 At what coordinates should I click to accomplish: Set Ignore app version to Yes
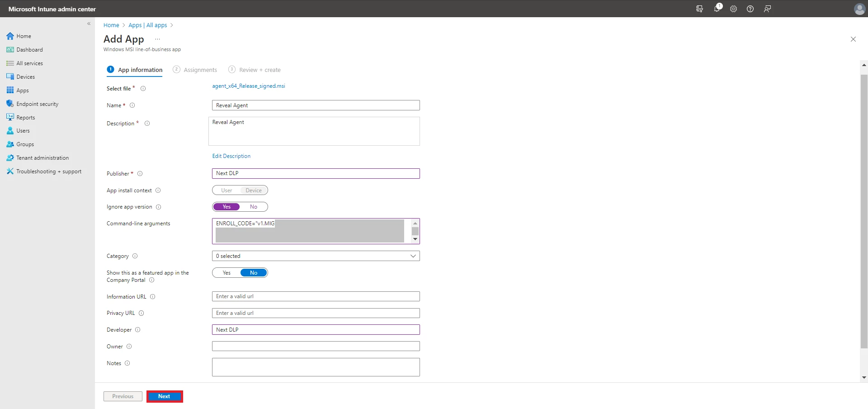click(226, 207)
